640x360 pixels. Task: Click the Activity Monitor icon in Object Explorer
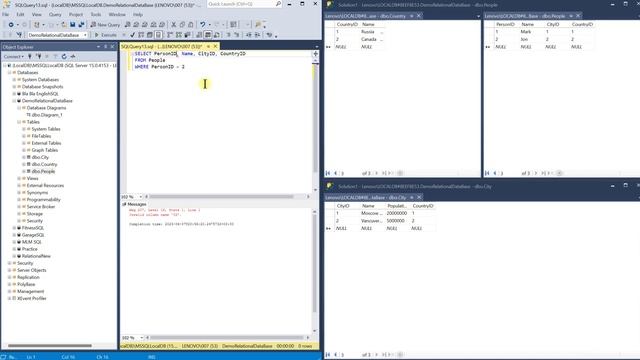pyautogui.click(x=73, y=57)
